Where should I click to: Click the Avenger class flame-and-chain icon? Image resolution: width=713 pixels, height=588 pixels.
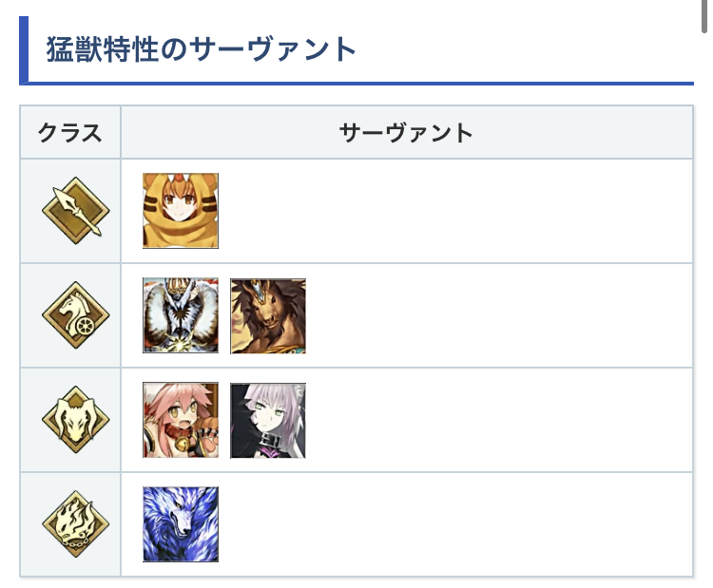tap(70, 524)
